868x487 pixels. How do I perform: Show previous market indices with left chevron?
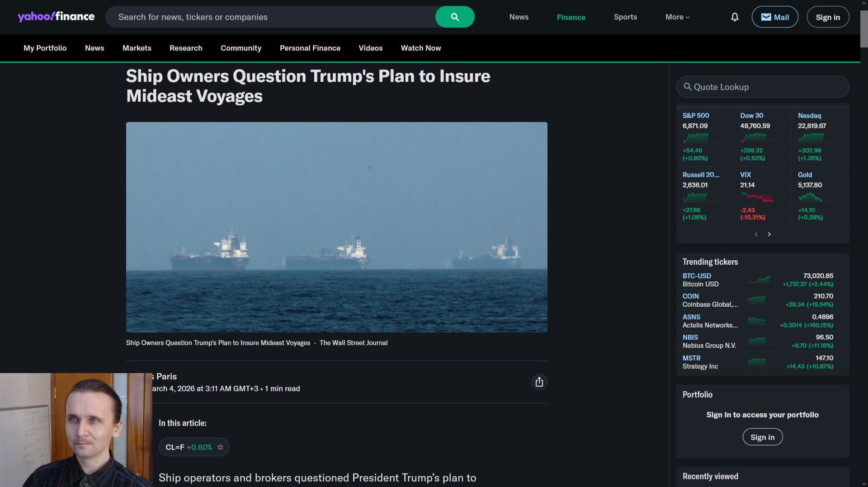pos(756,234)
